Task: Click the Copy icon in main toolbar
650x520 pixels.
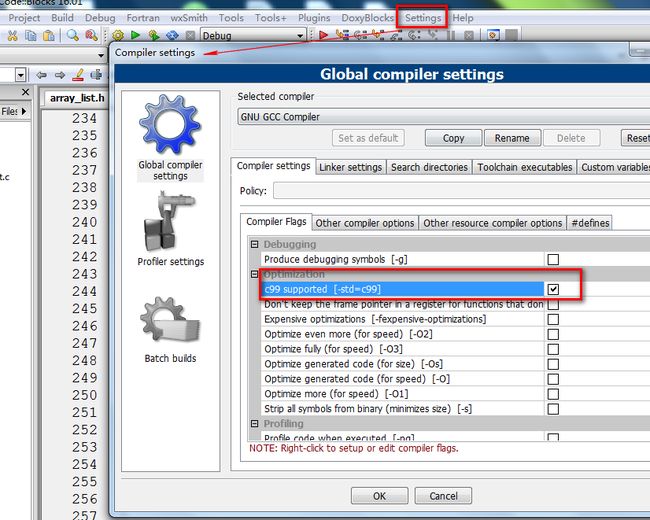Action: 31,36
